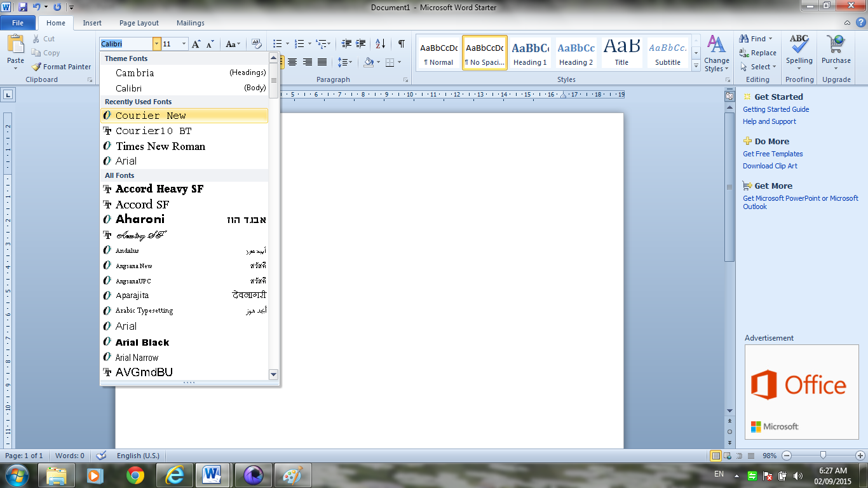Toggle Align Text Right
The image size is (868, 488).
pos(308,62)
